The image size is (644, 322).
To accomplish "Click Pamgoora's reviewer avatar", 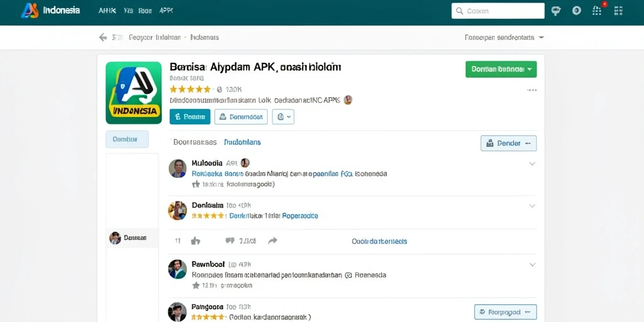I will tap(177, 312).
